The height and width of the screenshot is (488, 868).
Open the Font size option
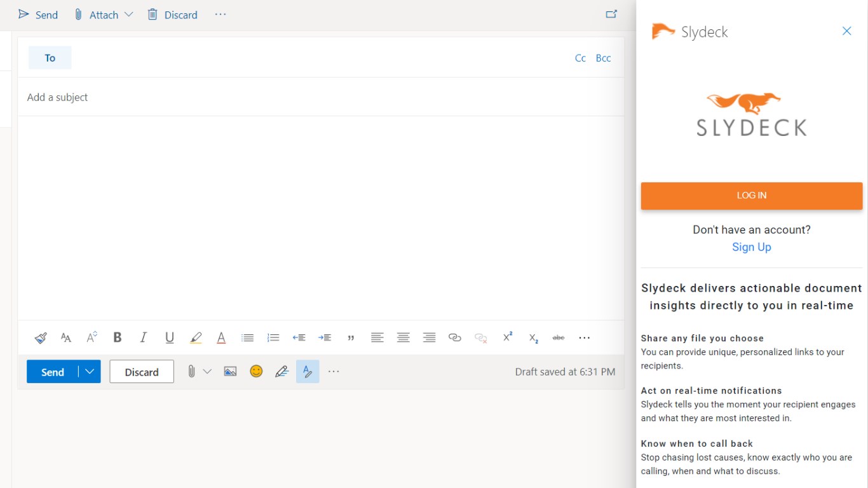point(66,338)
